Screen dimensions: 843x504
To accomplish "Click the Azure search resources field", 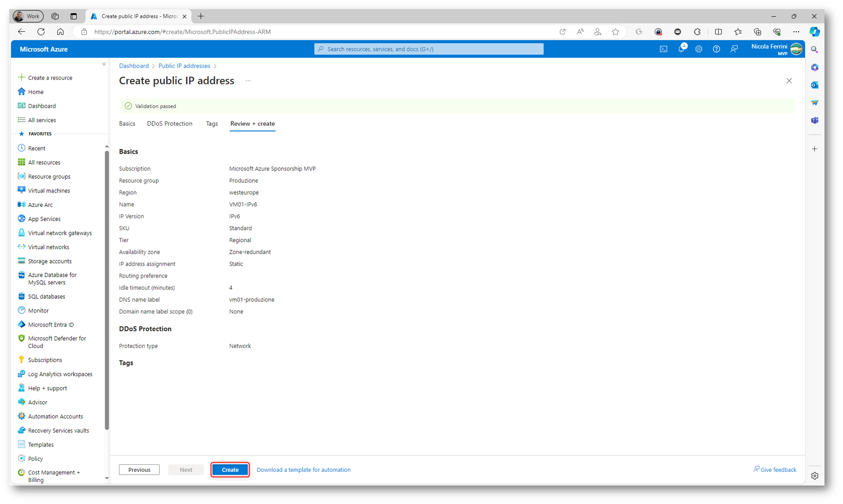I will point(428,49).
